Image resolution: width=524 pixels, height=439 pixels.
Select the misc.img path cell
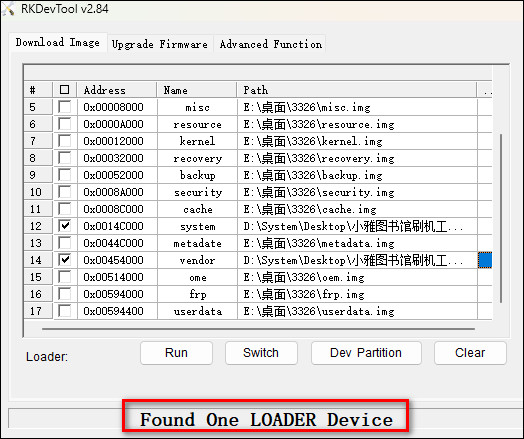pos(357,107)
